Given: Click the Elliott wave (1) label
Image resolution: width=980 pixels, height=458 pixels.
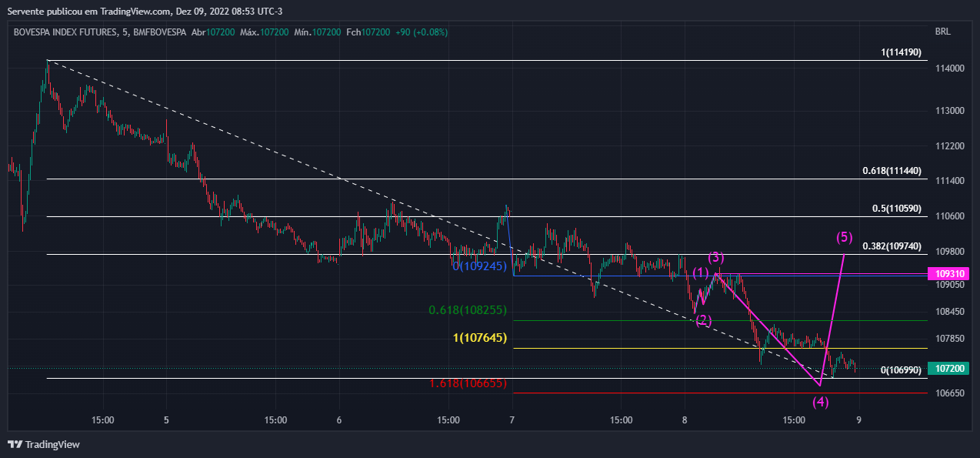Looking at the screenshot, I should (x=701, y=272).
